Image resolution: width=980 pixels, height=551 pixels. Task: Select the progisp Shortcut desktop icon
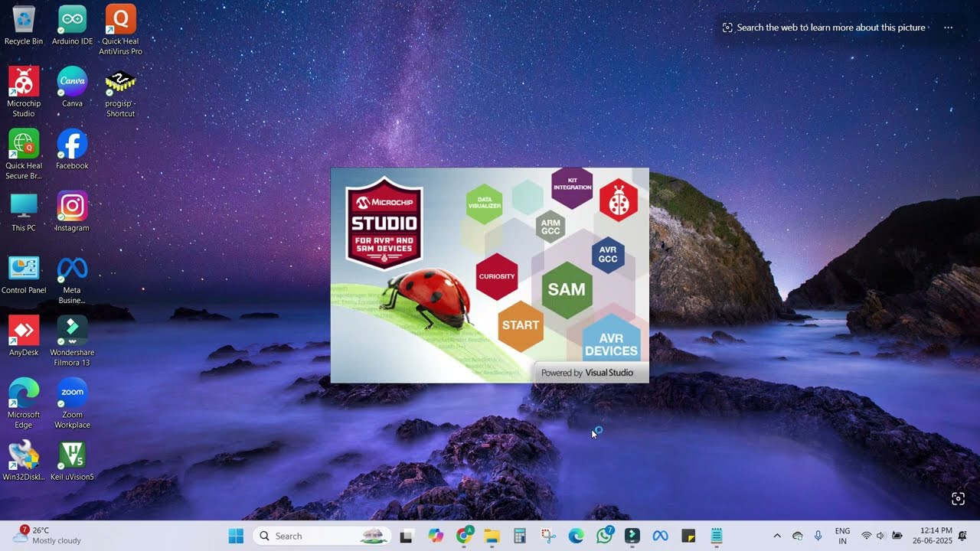(120, 92)
